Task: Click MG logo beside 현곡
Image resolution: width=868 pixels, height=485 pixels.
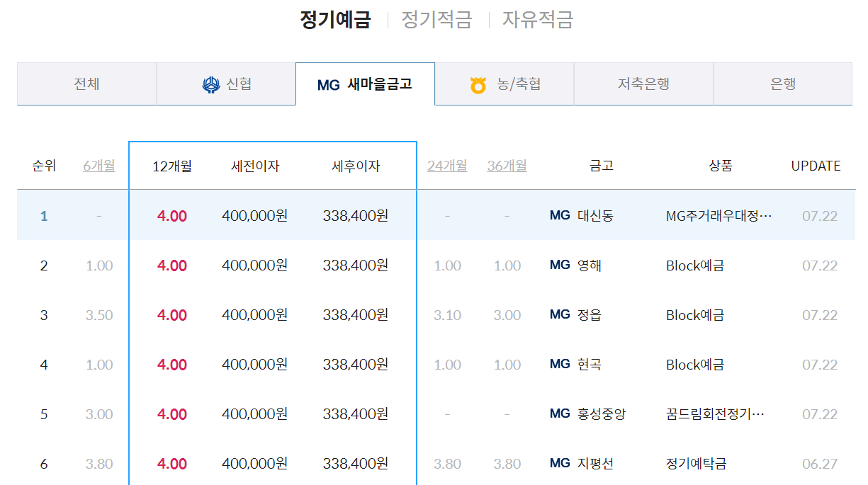Action: coord(560,364)
